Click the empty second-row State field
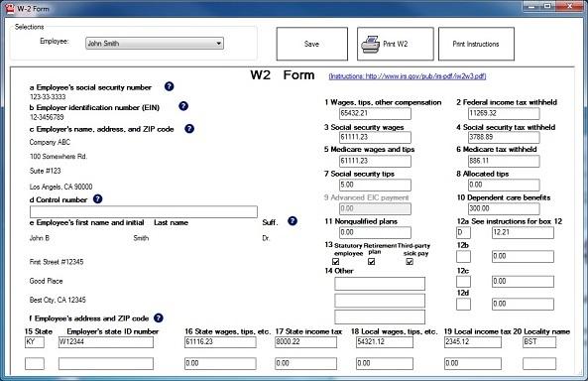The image size is (588, 381). pyautogui.click(x=35, y=363)
